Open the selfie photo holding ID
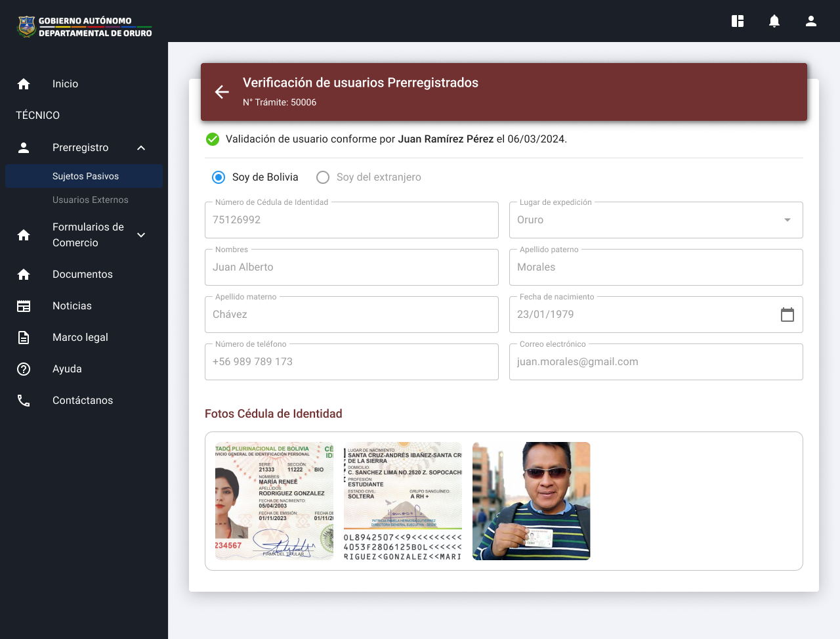Screen dimensions: 840x639 [531, 501]
